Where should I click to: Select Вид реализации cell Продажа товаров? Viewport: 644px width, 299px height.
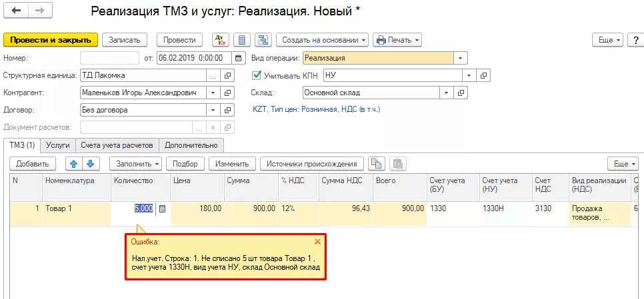(599, 213)
